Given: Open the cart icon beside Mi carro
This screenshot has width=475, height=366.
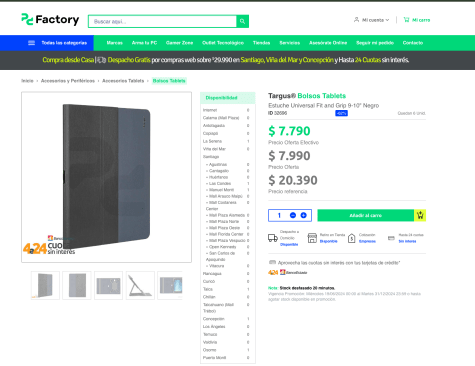Looking at the screenshot, I should point(406,20).
